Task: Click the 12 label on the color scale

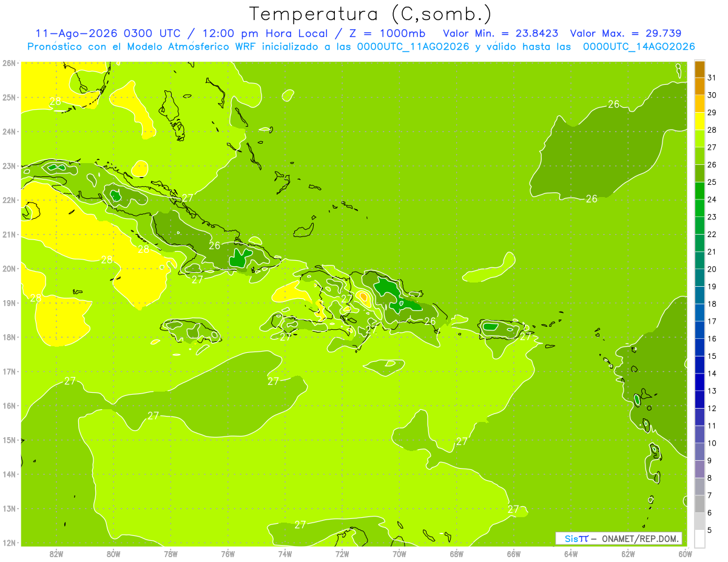Action: (712, 409)
